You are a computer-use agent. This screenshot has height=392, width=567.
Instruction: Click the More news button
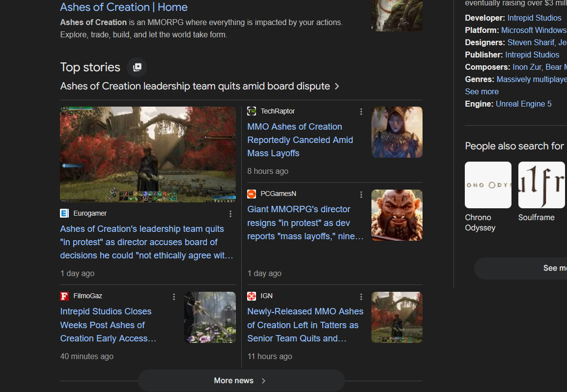(x=241, y=380)
